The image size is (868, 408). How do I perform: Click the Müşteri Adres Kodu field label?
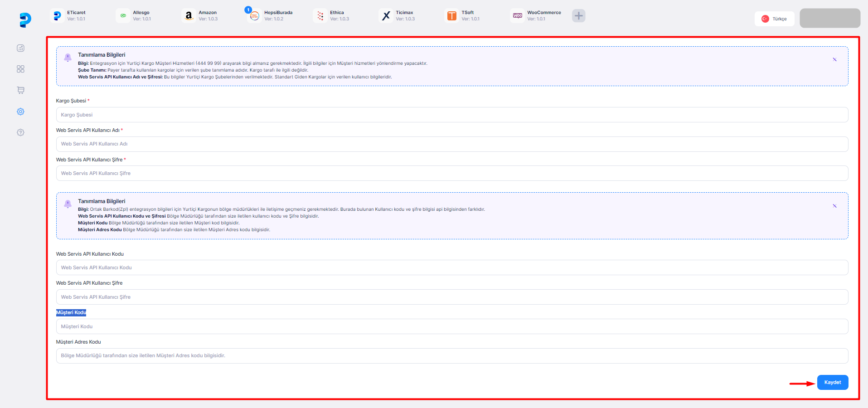78,342
